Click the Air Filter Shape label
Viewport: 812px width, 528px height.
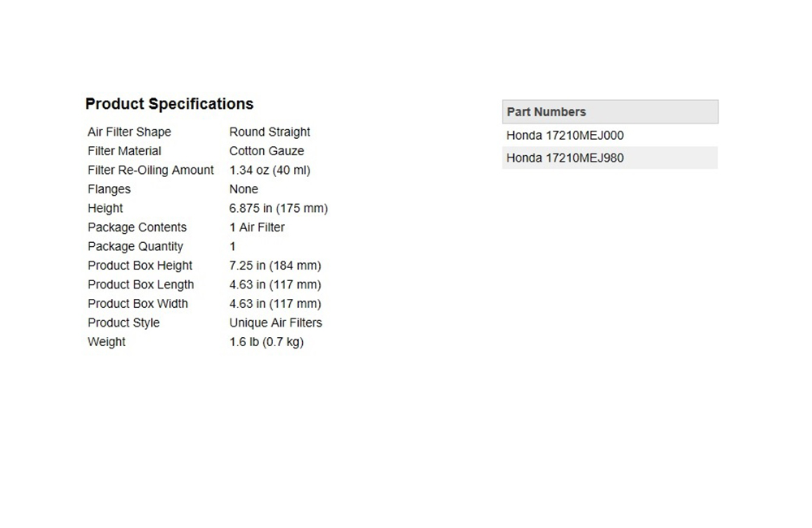[129, 132]
